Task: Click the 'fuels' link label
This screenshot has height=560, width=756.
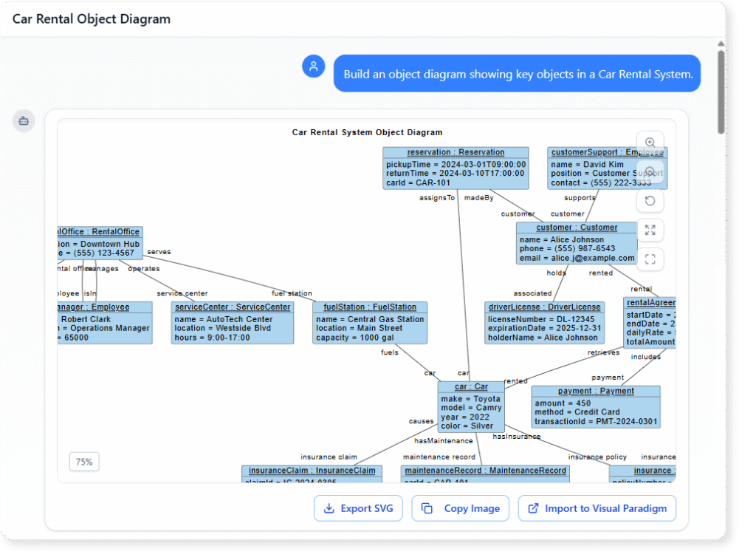Action: [x=390, y=352]
